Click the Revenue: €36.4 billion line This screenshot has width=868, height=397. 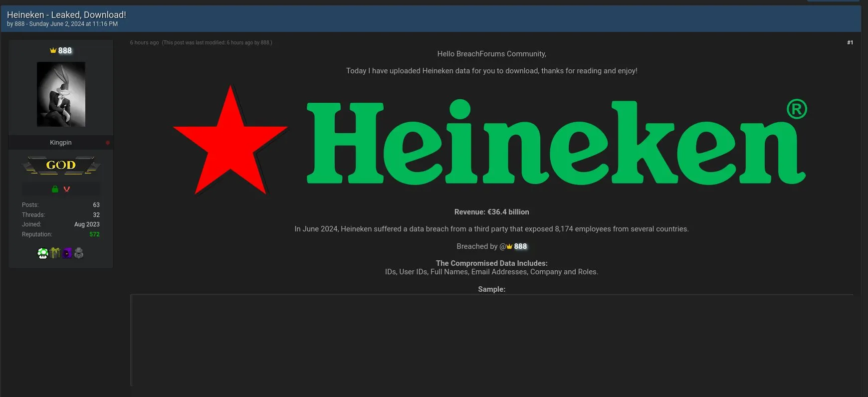coord(492,212)
